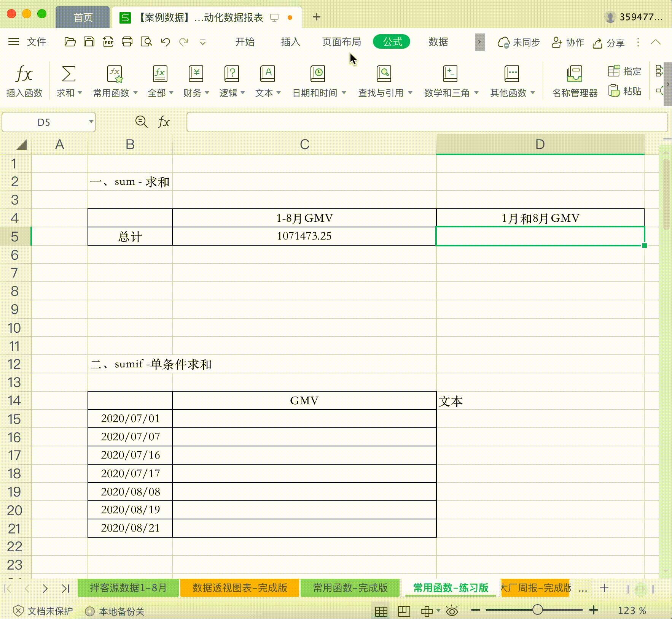Open the Common Functions (常用函数) icon
The height and width of the screenshot is (619, 672).
pos(115,73)
